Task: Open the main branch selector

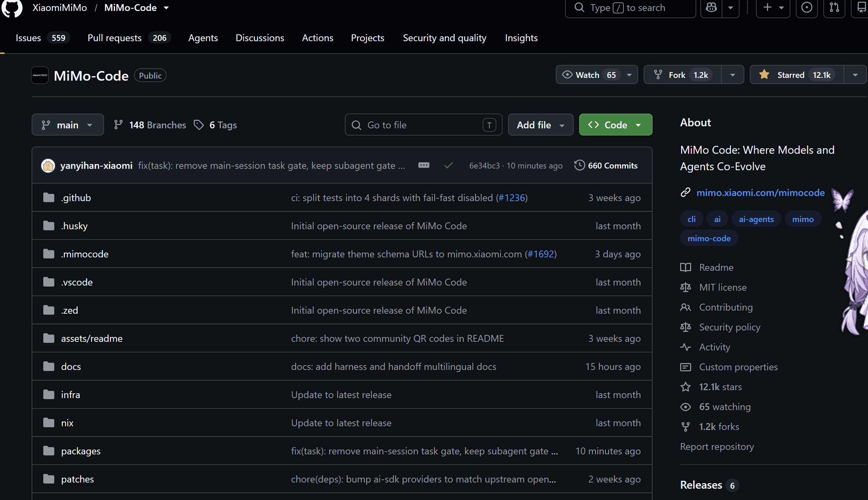Action: click(x=68, y=125)
